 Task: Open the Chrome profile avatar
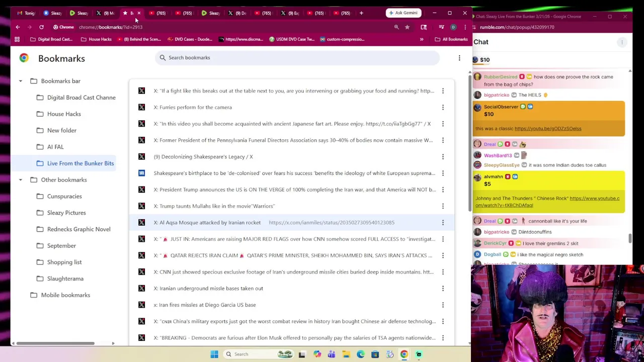(x=453, y=27)
